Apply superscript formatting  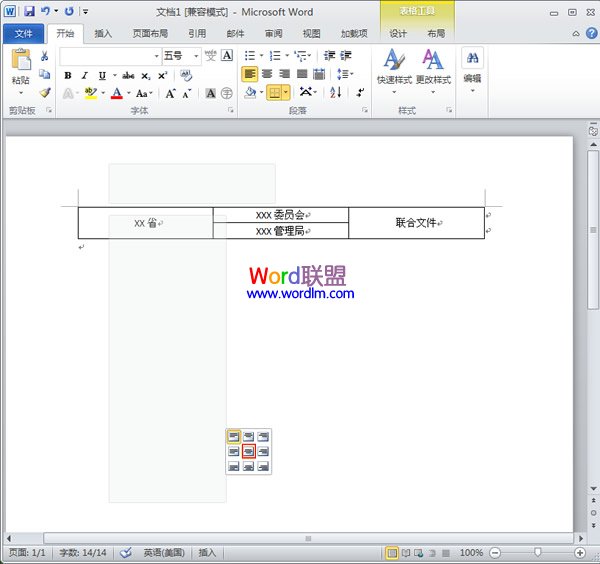[162, 76]
